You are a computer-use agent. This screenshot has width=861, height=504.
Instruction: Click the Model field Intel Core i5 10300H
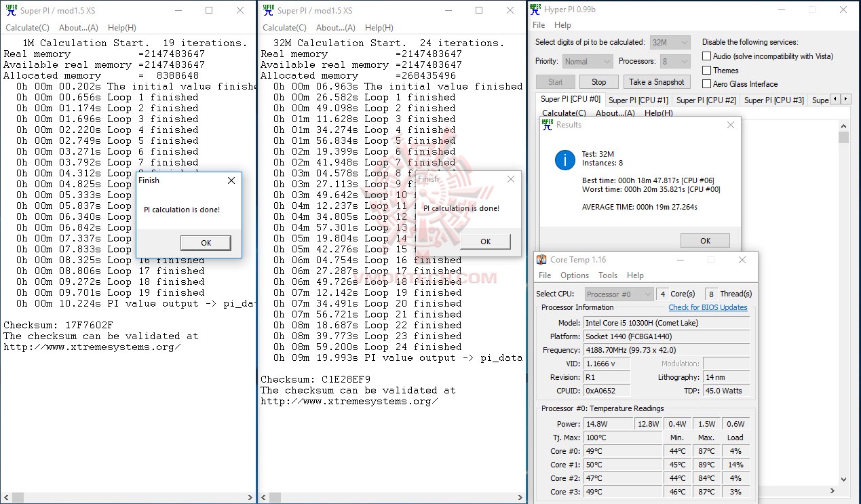tap(666, 323)
